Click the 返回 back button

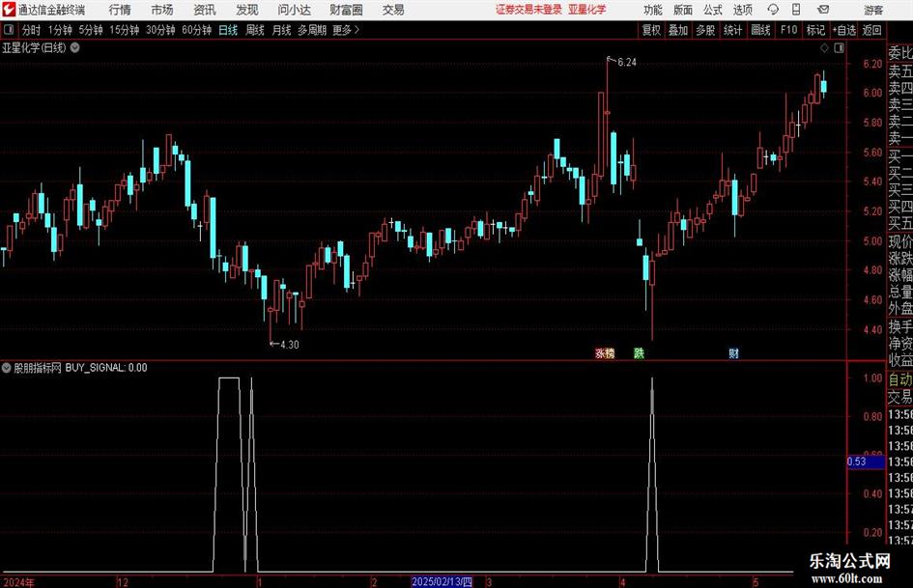tap(871, 30)
